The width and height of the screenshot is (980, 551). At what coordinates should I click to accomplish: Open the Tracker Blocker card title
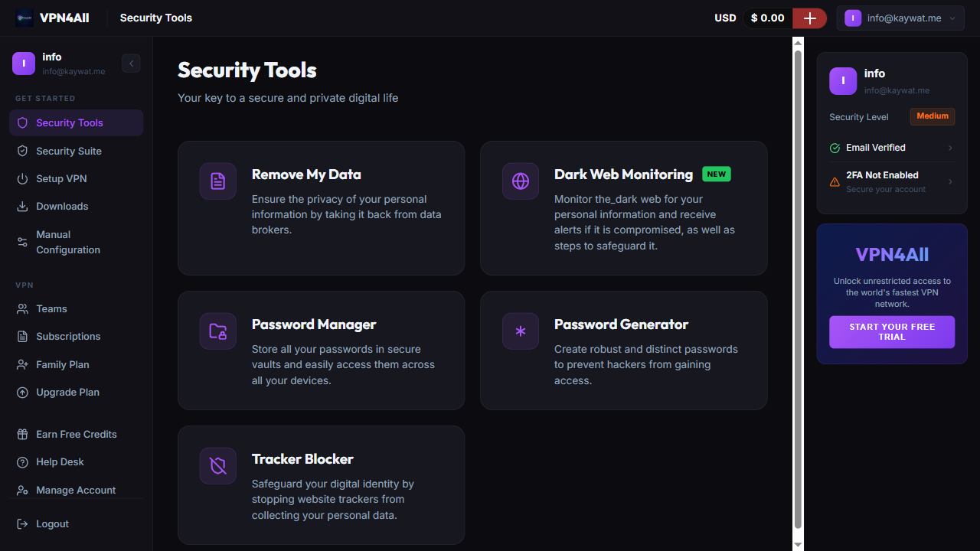pos(302,459)
